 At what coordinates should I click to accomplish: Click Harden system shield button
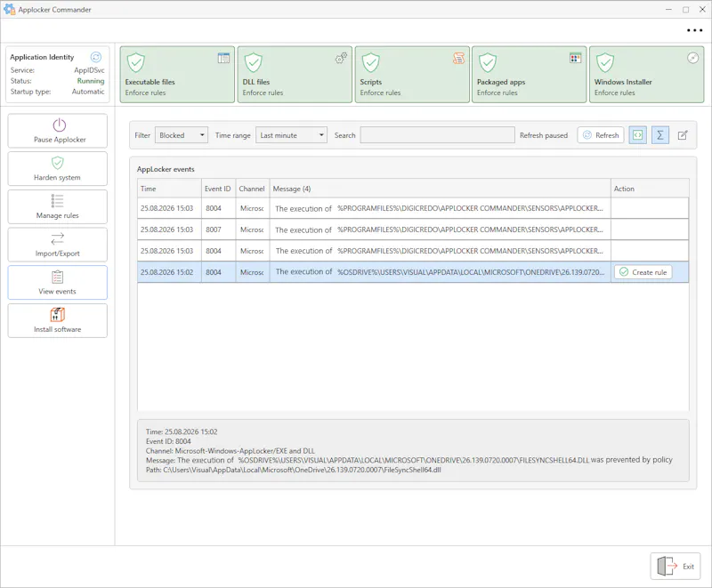[x=58, y=169]
